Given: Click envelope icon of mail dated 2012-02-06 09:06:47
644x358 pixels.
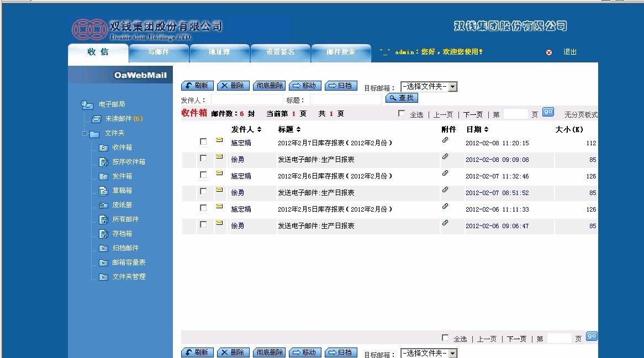Looking at the screenshot, I should pos(219,223).
